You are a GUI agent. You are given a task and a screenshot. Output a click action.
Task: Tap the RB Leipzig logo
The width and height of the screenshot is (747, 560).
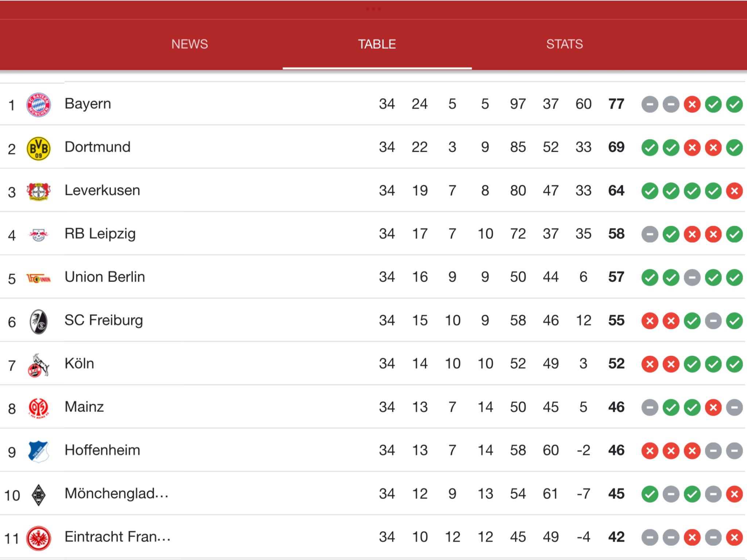pyautogui.click(x=38, y=235)
